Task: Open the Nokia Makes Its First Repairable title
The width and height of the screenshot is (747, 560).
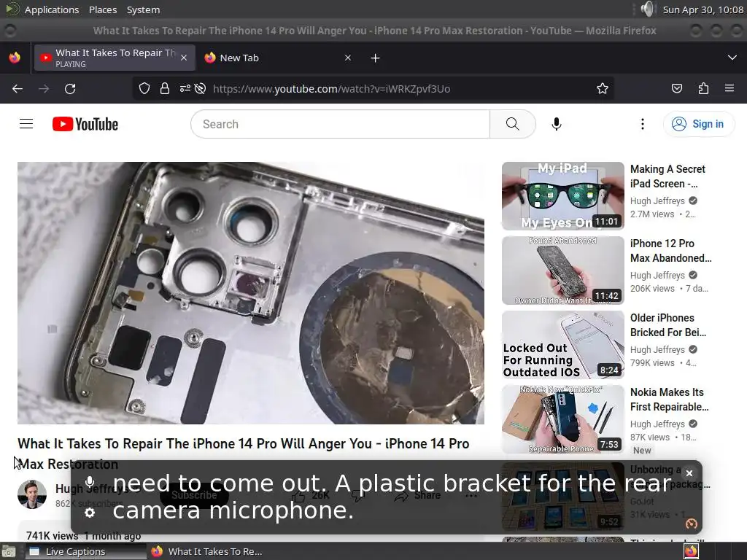Action: tap(670, 399)
